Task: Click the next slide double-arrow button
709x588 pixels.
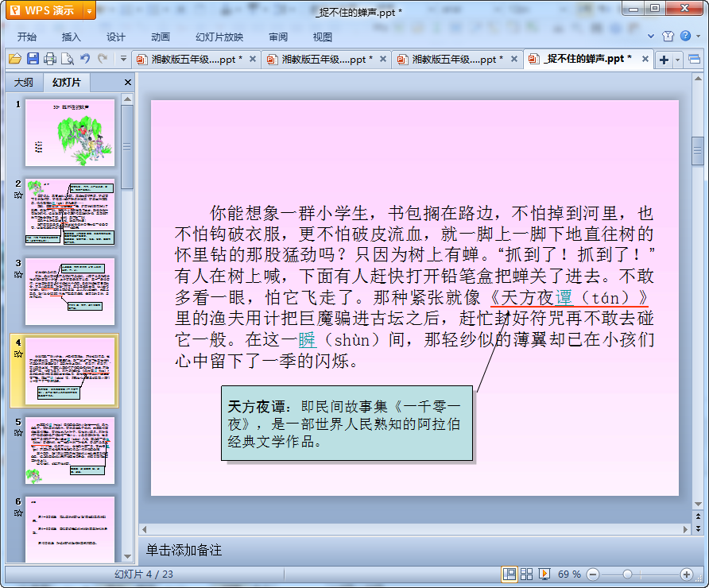Action: (698, 528)
